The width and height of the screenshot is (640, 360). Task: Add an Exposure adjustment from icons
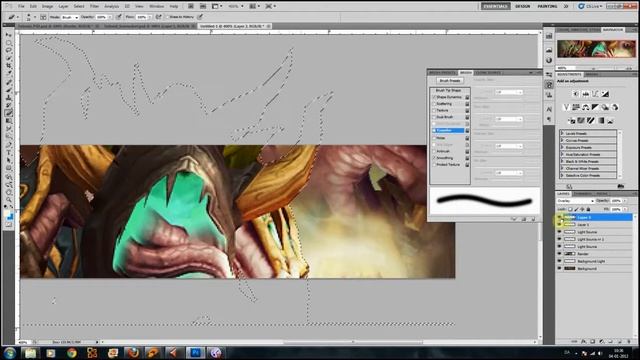click(605, 94)
